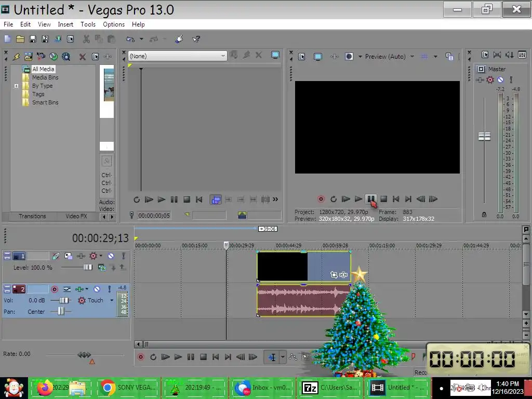Switch to the Transitions tab
532x399 pixels.
point(32,216)
